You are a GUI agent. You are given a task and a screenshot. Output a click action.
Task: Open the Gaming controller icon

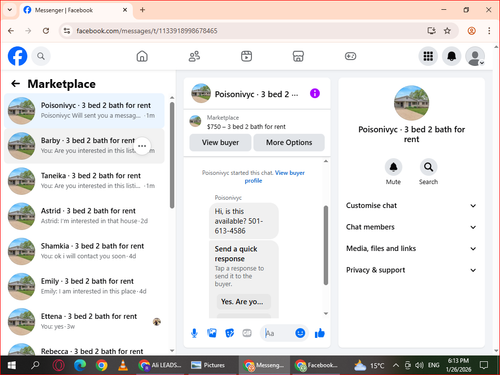click(350, 56)
